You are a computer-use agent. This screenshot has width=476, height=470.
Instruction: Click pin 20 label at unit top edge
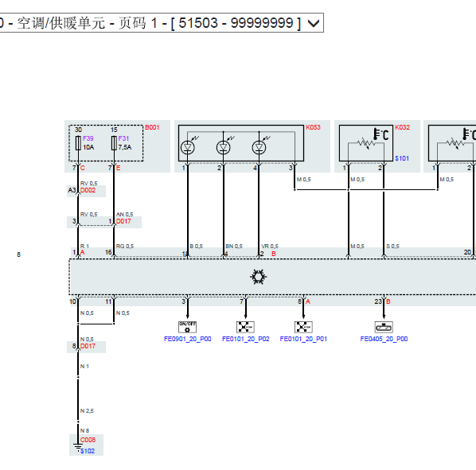pyautogui.click(x=467, y=252)
